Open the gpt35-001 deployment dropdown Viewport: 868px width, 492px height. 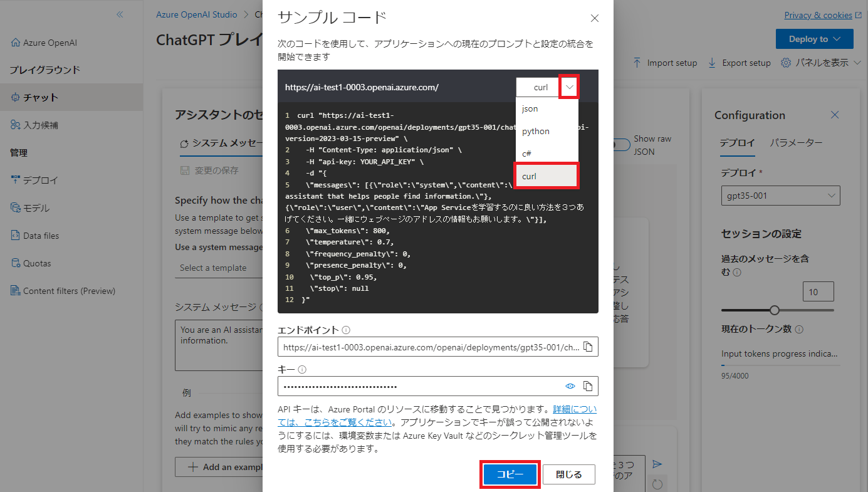(x=780, y=196)
